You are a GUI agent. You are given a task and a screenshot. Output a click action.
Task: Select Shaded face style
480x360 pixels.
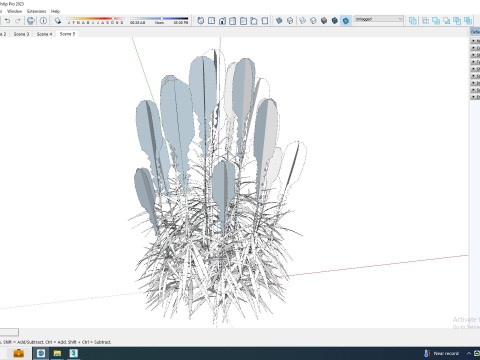click(324, 21)
